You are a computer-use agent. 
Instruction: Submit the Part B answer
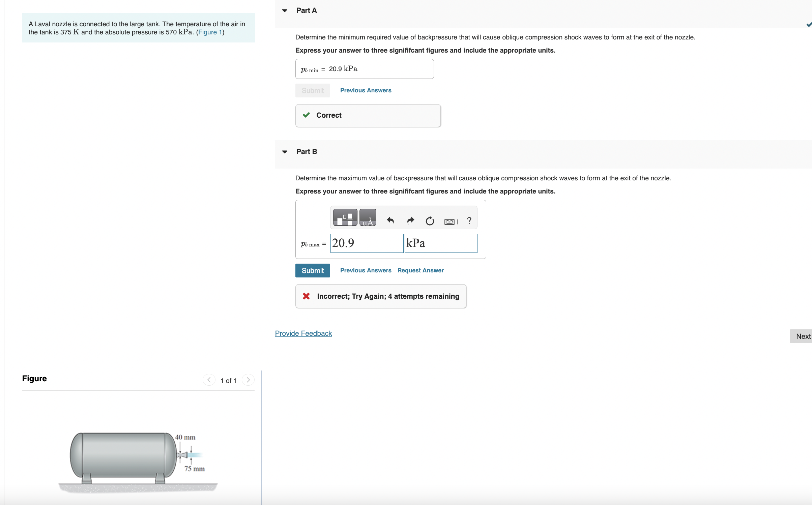313,270
